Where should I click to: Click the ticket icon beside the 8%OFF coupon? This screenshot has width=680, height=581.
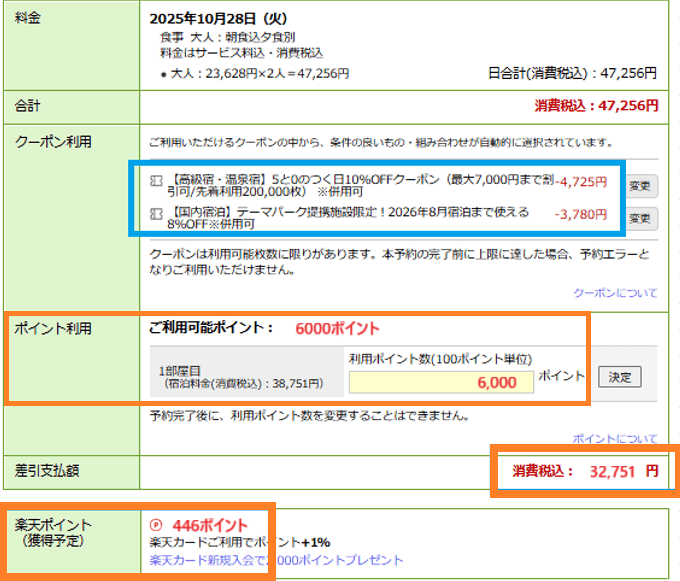155,213
